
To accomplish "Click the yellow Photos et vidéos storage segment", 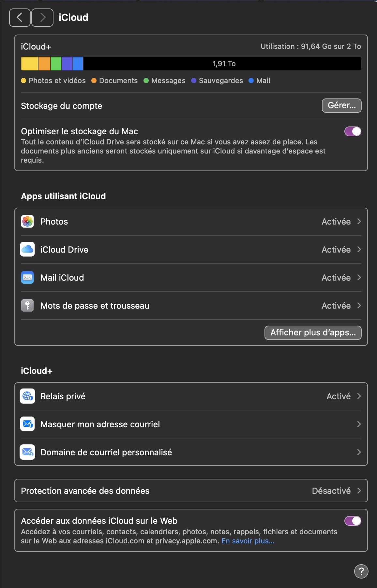I will tap(29, 64).
